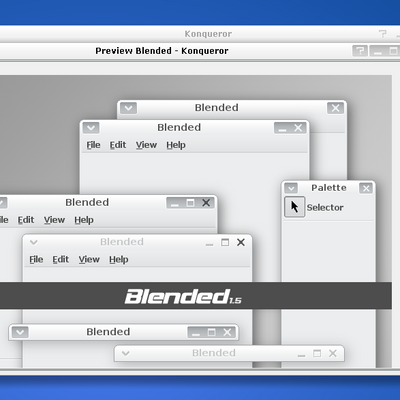Open Help menu in Blended window lacking a maximize button
This screenshot has height=400, width=400.
click(x=176, y=145)
